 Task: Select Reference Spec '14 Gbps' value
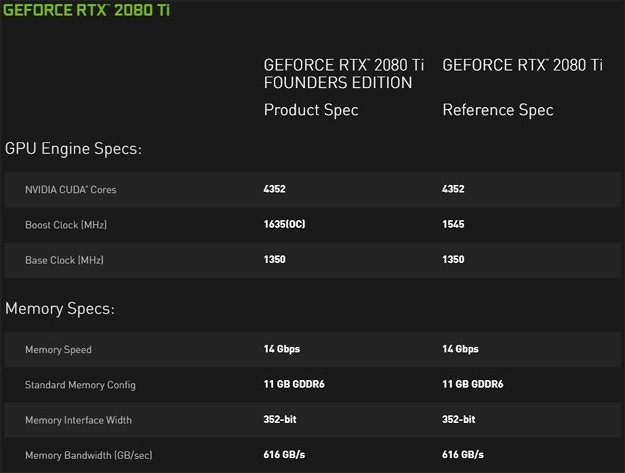[460, 349]
